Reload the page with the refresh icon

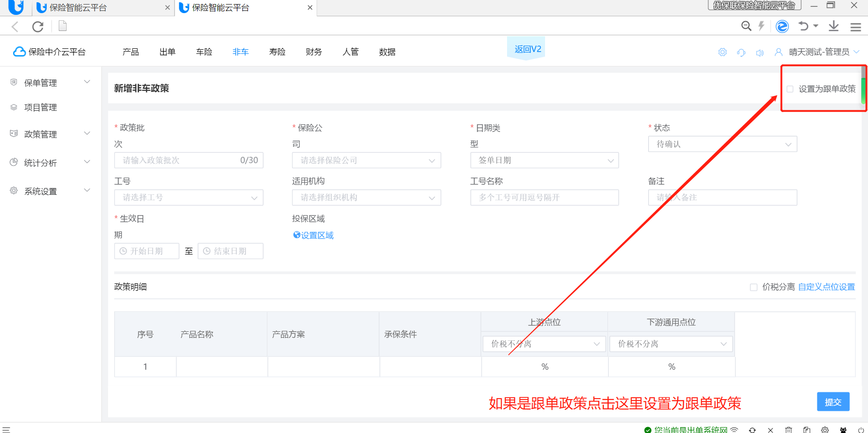[38, 27]
